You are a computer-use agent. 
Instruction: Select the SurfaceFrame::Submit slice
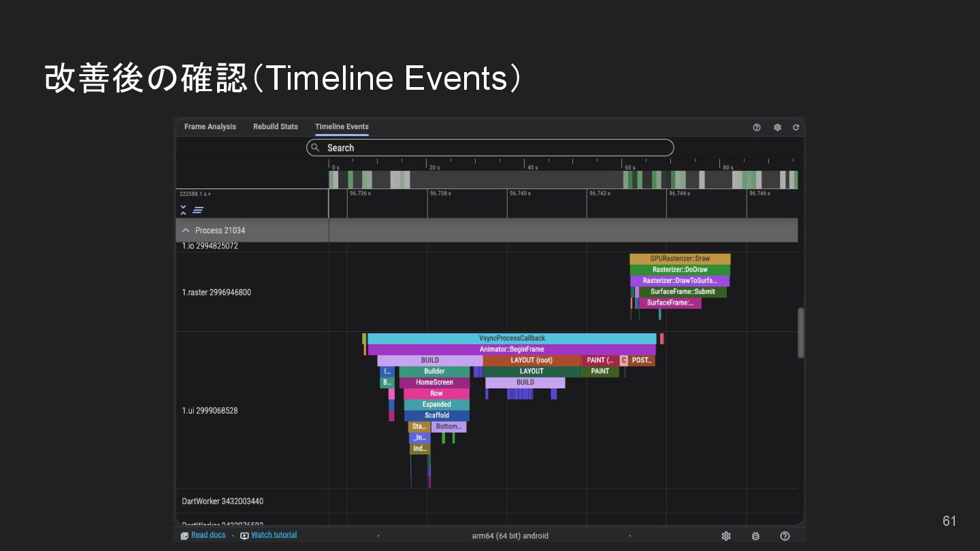click(x=683, y=292)
